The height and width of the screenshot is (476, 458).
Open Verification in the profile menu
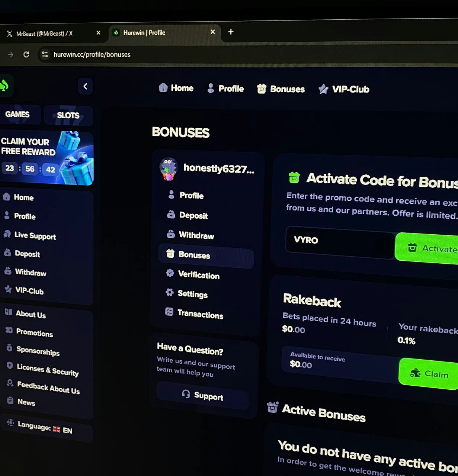[198, 275]
